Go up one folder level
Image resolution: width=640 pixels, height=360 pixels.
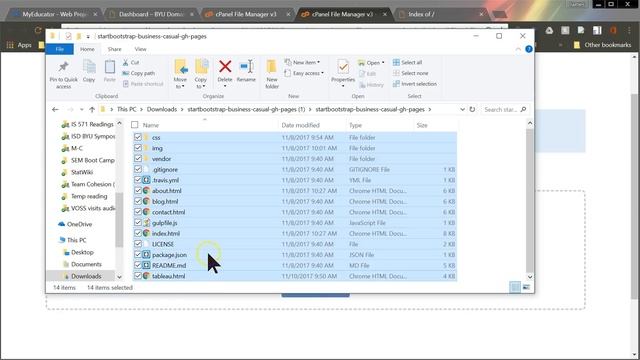tap(92, 109)
